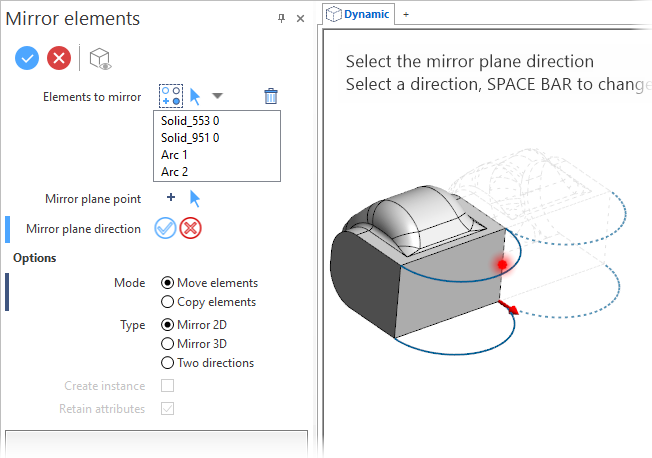Switch to the Dynamic tab
The width and height of the screenshot is (652, 458).
point(358,14)
